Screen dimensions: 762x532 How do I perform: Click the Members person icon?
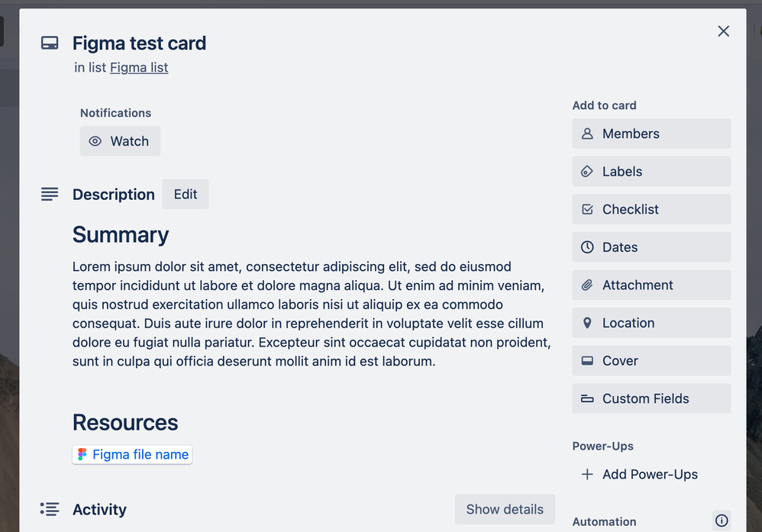(x=587, y=134)
